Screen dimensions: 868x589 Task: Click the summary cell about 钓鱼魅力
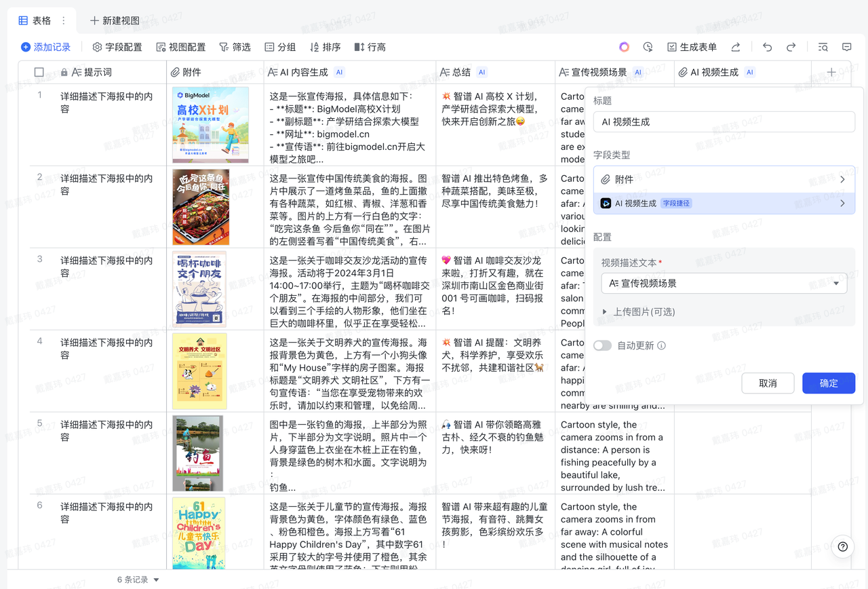pyautogui.click(x=496, y=453)
